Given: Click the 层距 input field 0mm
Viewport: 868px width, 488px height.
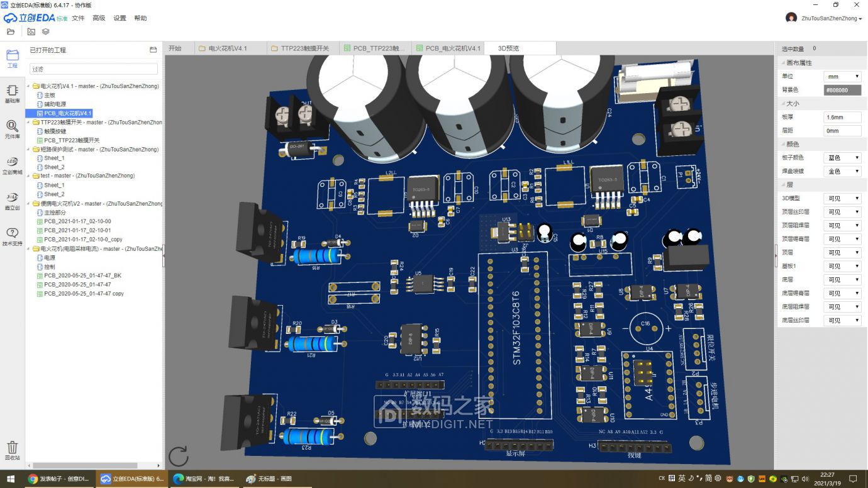Looking at the screenshot, I should pyautogui.click(x=842, y=131).
